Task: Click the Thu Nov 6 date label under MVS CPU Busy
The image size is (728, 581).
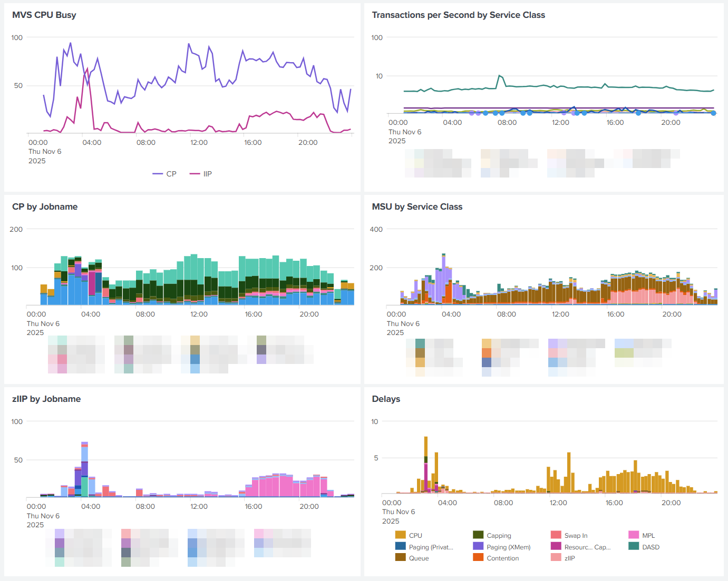Action: [x=45, y=151]
